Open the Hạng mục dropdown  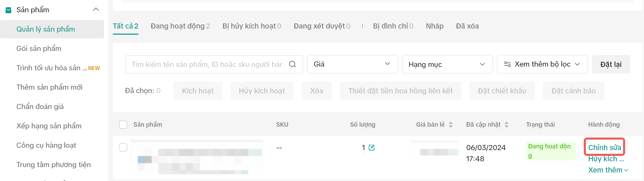click(x=447, y=64)
